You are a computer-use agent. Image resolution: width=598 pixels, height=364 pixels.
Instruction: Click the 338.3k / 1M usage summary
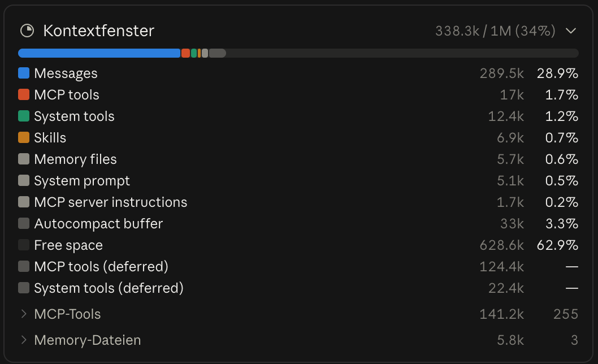pyautogui.click(x=495, y=31)
